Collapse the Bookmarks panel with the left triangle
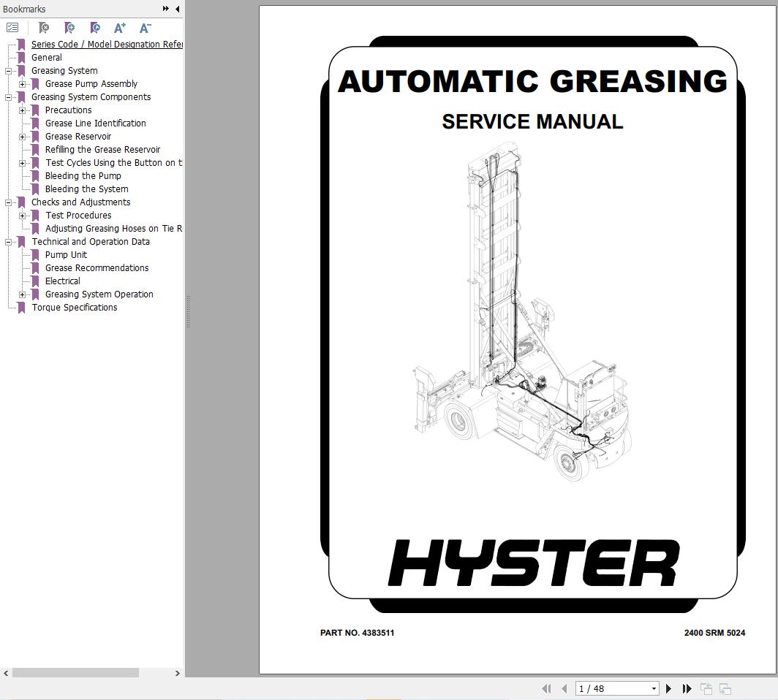The width and height of the screenshot is (778, 700). pos(177,9)
